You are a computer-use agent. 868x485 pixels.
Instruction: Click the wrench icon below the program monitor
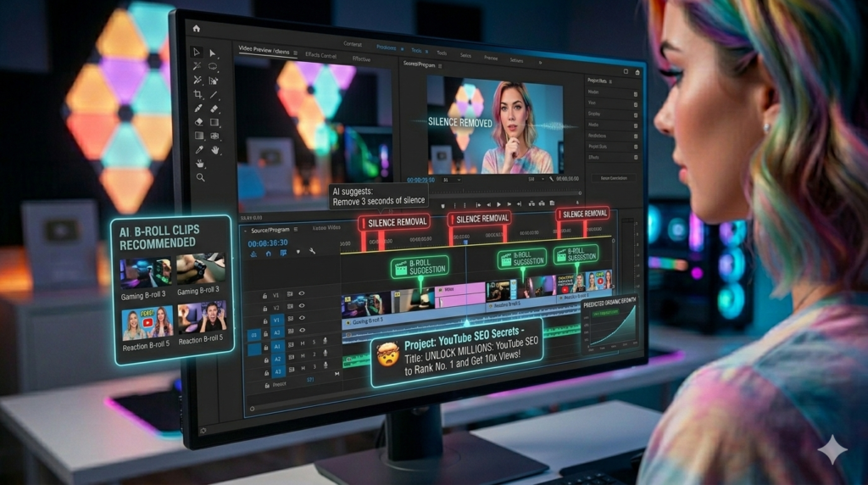[x=551, y=179]
